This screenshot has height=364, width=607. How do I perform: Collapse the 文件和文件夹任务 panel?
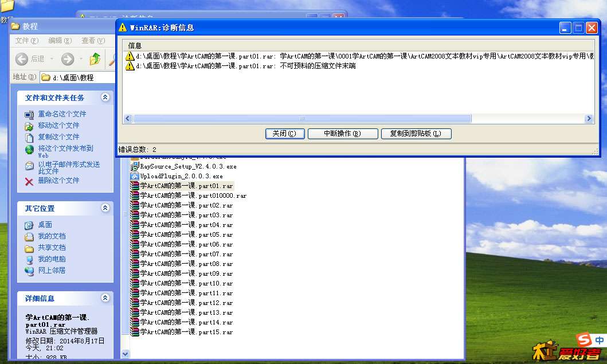coord(105,97)
